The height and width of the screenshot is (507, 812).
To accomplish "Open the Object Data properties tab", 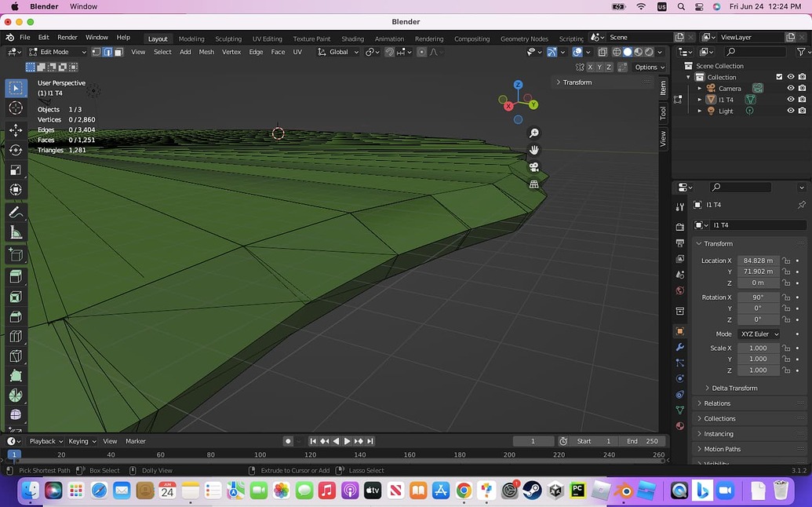I will coord(680,410).
